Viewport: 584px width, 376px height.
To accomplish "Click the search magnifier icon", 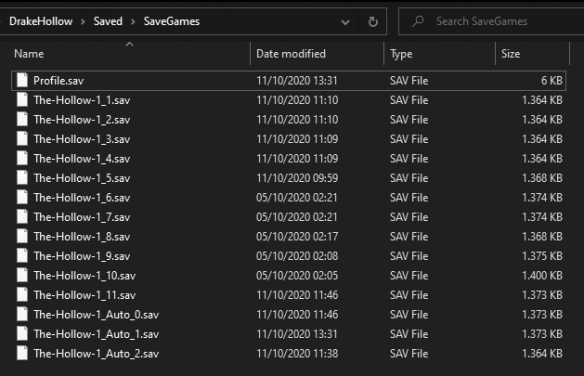I will (418, 21).
